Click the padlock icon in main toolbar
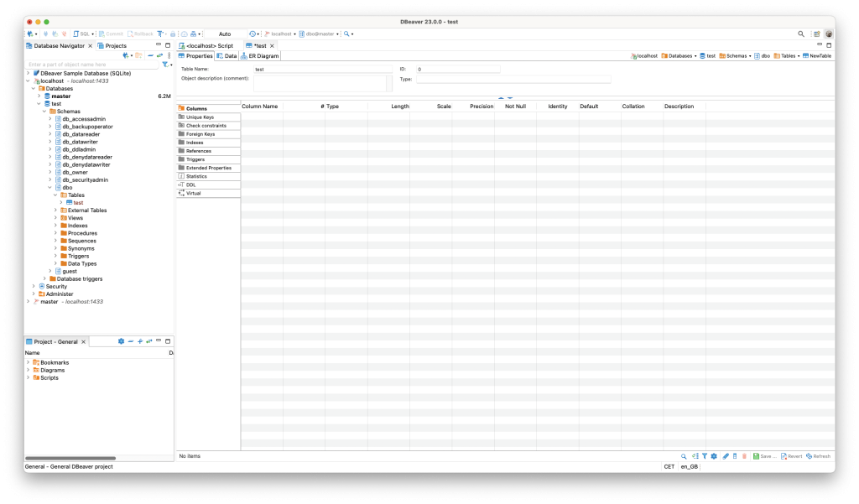This screenshot has height=504, width=859. pos(173,34)
